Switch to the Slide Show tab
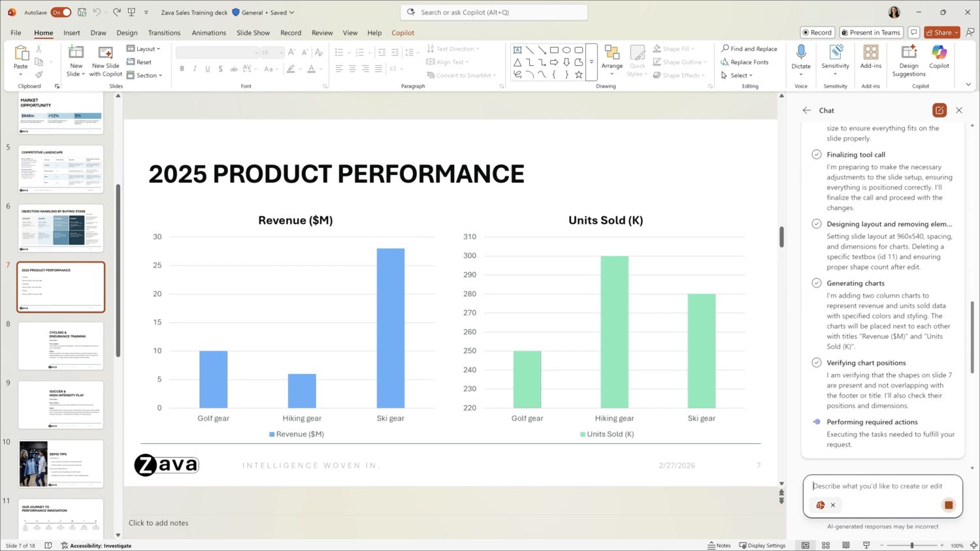The image size is (980, 551). pyautogui.click(x=253, y=33)
